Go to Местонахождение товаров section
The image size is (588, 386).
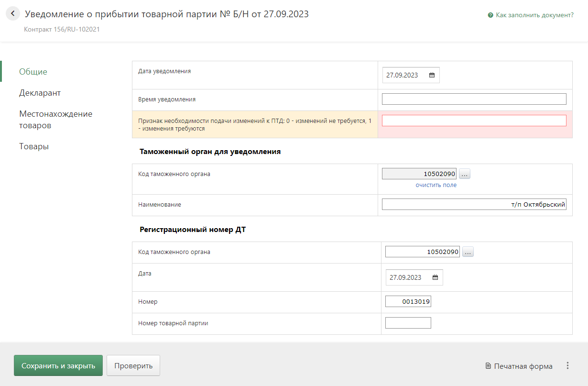point(55,120)
